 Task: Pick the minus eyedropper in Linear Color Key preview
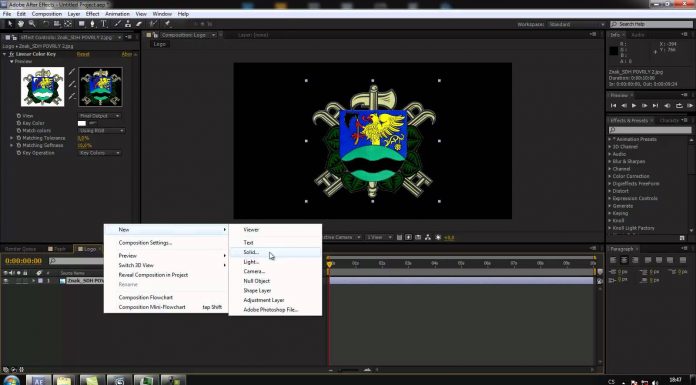(x=71, y=96)
